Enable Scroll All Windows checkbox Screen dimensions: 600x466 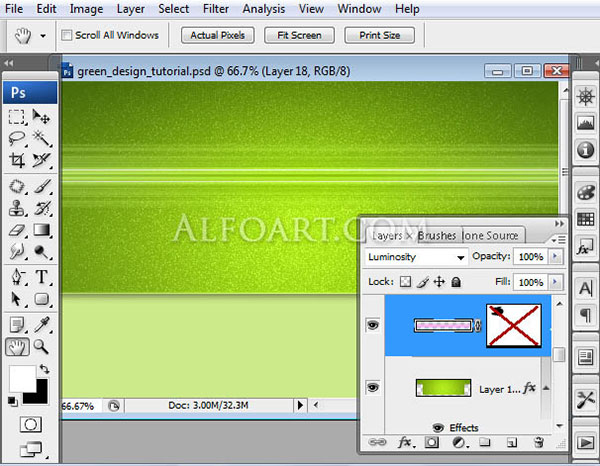point(66,35)
